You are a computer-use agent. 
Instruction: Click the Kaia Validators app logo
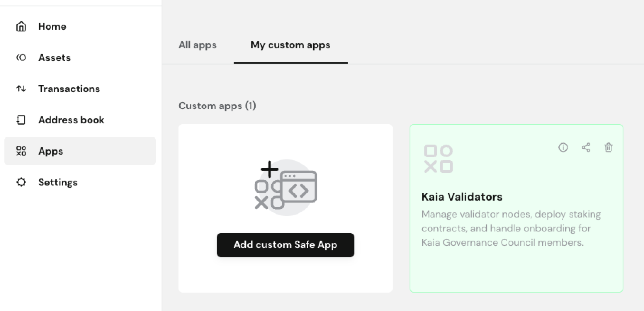(x=438, y=158)
